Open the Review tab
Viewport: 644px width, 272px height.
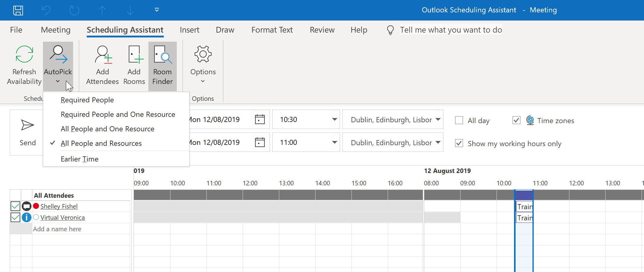[322, 30]
